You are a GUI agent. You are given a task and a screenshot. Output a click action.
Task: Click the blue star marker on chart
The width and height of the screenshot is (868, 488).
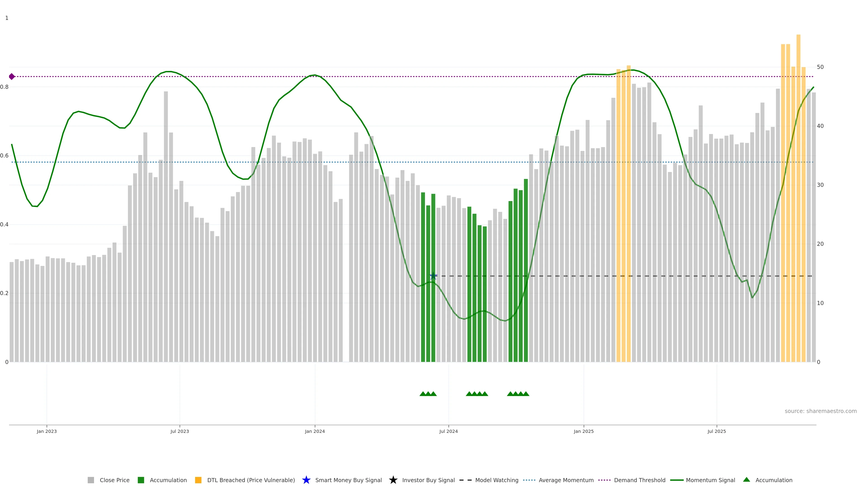pyautogui.click(x=433, y=276)
